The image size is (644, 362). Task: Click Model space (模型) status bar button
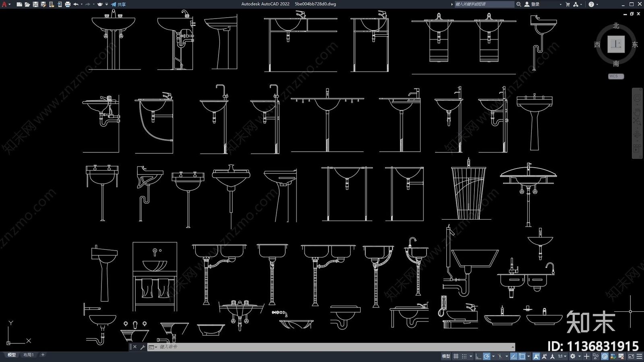pyautogui.click(x=446, y=356)
